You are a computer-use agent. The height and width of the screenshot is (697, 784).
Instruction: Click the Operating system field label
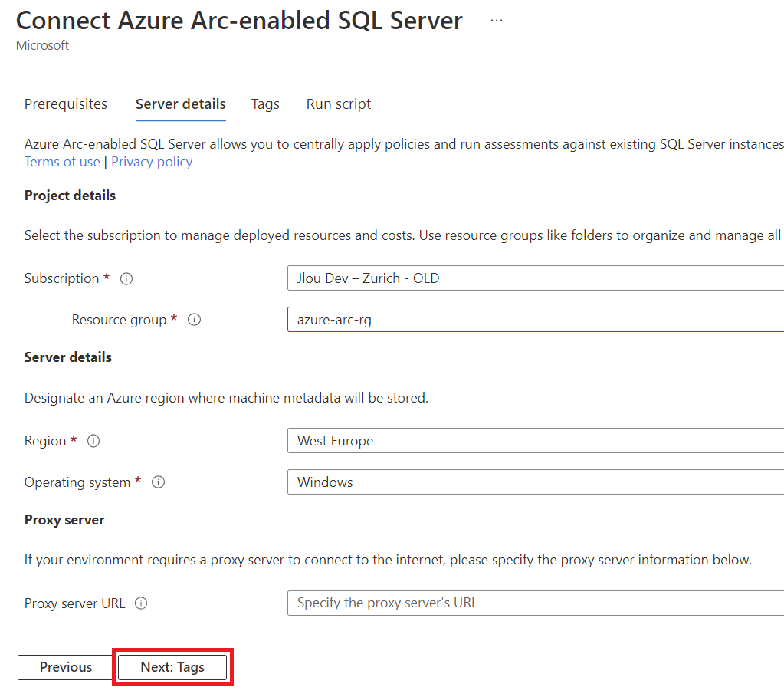(77, 482)
